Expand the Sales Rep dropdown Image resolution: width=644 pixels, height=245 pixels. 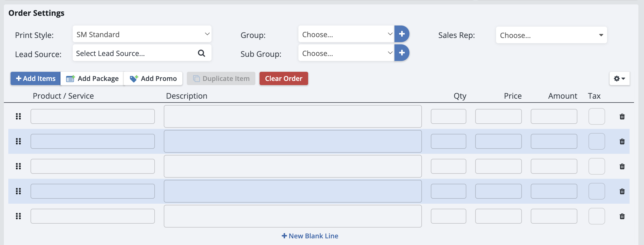click(x=551, y=35)
